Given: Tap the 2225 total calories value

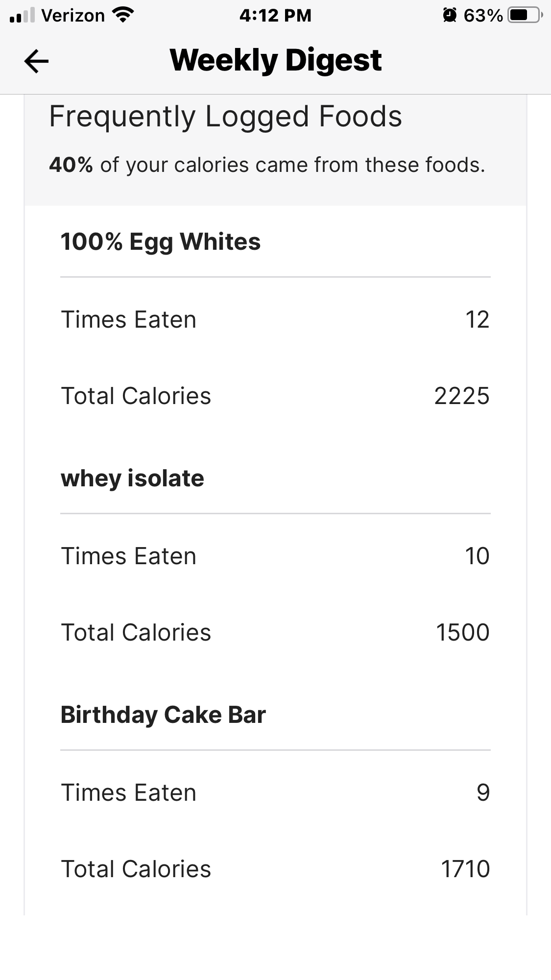Looking at the screenshot, I should pos(461,396).
